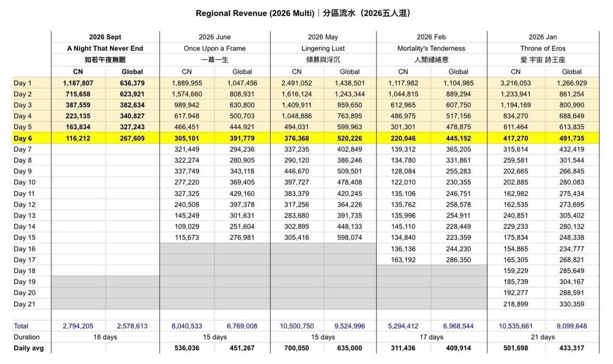Select the 'Mortality's Tenderness' cell
Image resolution: width=613 pixels, height=364 pixels.
tap(431, 48)
